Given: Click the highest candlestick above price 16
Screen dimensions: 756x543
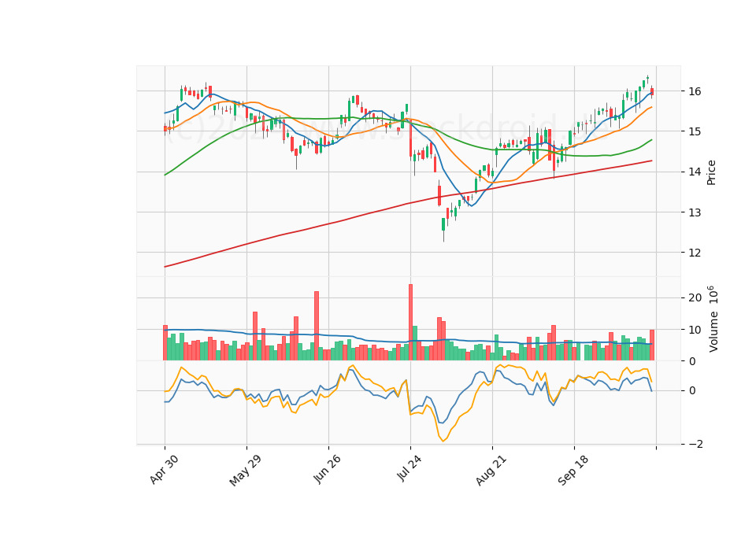Looking at the screenshot, I should 647,79.
